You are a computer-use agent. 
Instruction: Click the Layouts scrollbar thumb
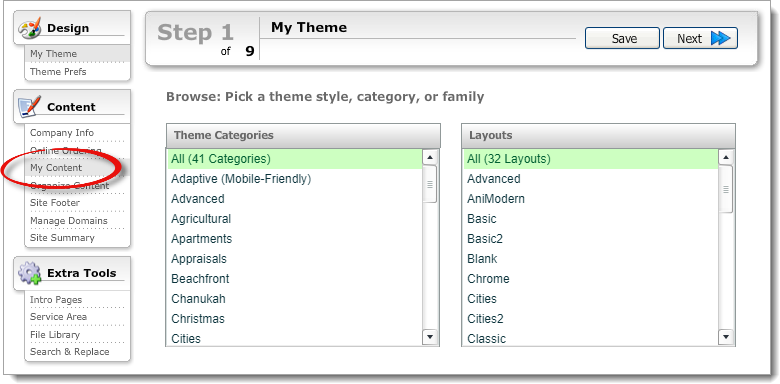point(726,189)
